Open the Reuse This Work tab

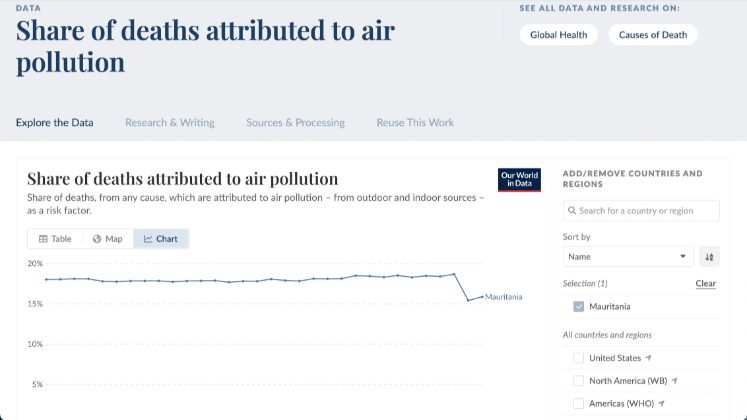coord(415,123)
